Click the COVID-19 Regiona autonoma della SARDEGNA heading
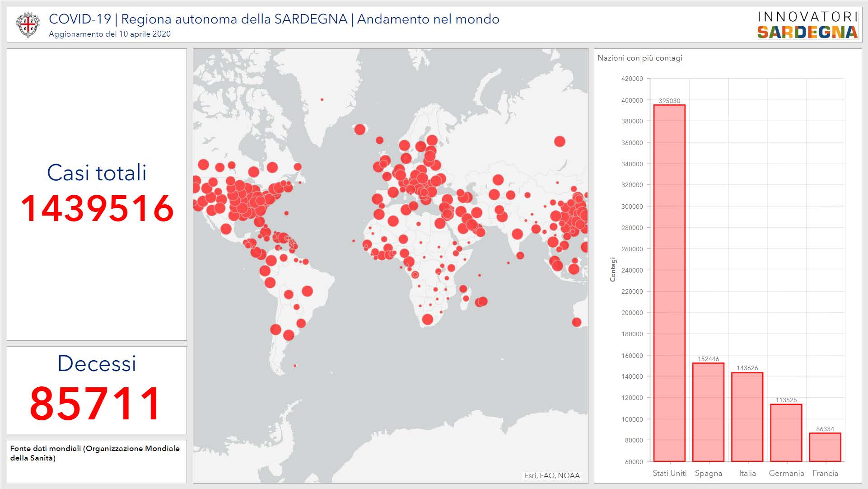 (274, 19)
